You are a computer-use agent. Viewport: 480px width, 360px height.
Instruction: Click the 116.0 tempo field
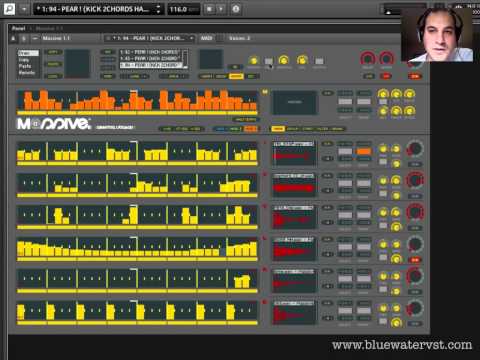point(183,9)
